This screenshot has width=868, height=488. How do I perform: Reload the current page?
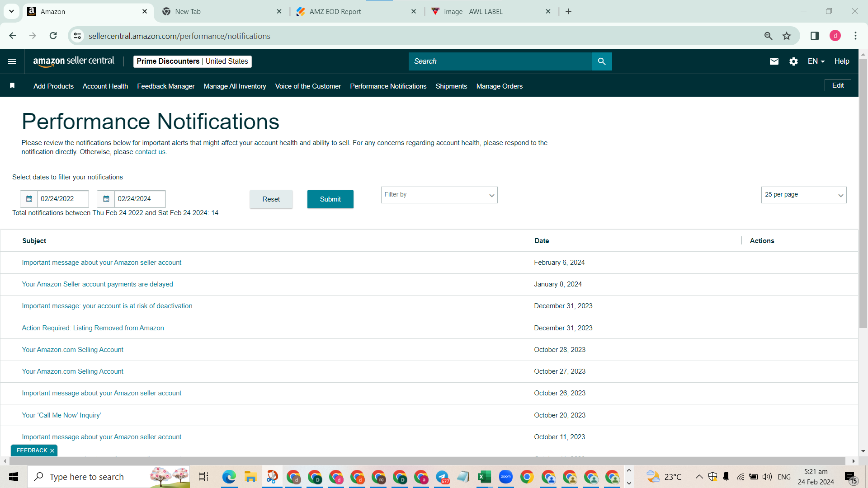click(53, 36)
